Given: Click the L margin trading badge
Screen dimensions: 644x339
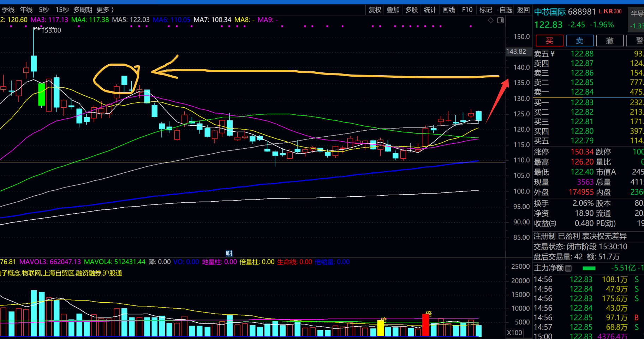Looking at the screenshot, I should click(600, 11).
